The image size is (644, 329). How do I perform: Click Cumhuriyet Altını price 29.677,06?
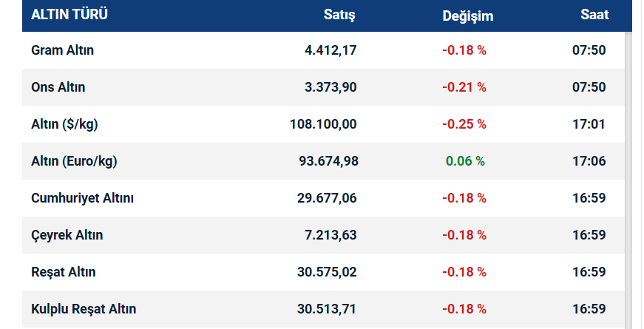(x=327, y=198)
